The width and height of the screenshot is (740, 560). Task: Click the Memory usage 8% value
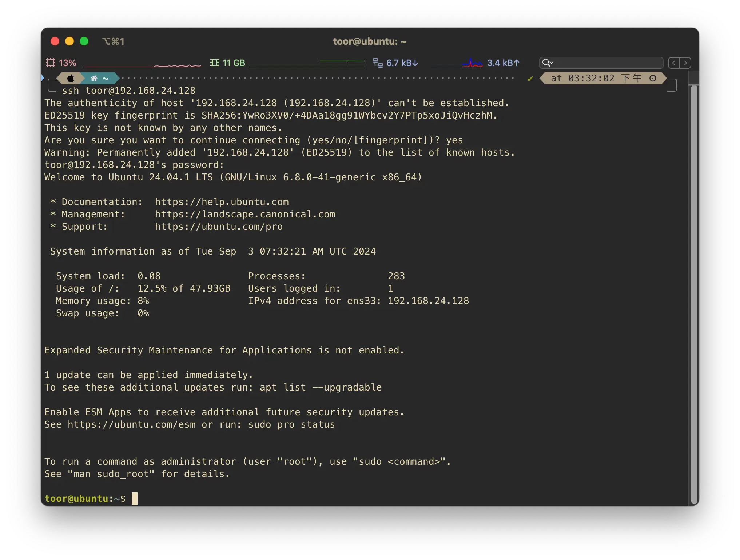tap(143, 301)
